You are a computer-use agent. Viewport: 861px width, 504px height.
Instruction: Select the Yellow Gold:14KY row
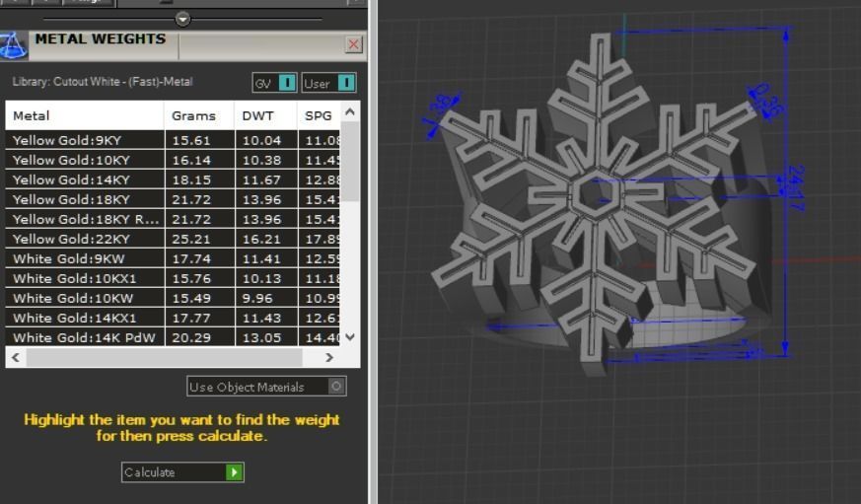tap(173, 180)
